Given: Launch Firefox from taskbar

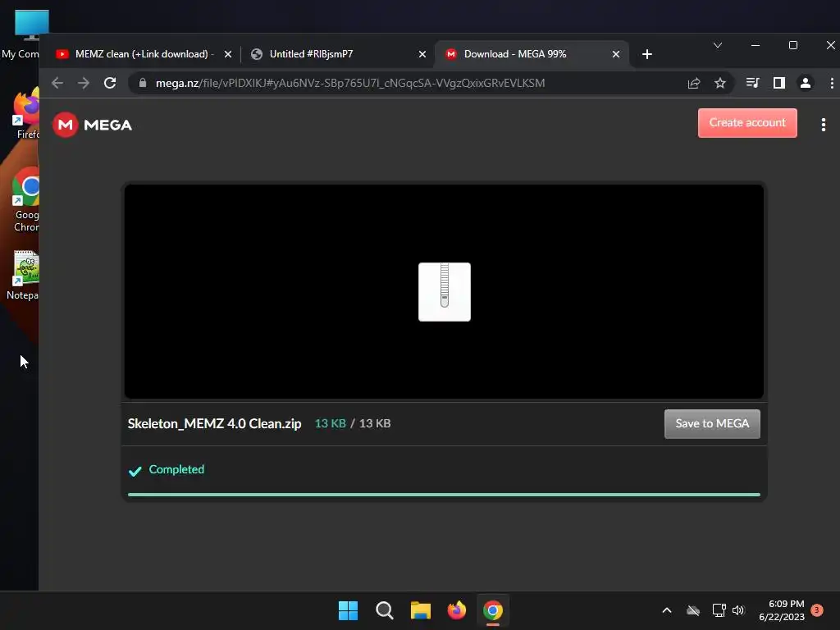Looking at the screenshot, I should tap(456, 610).
